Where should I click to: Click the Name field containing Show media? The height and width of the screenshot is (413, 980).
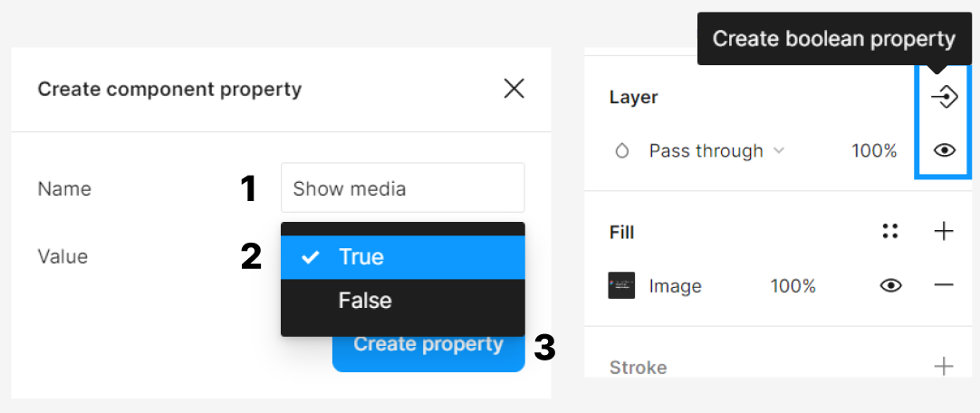pyautogui.click(x=402, y=188)
